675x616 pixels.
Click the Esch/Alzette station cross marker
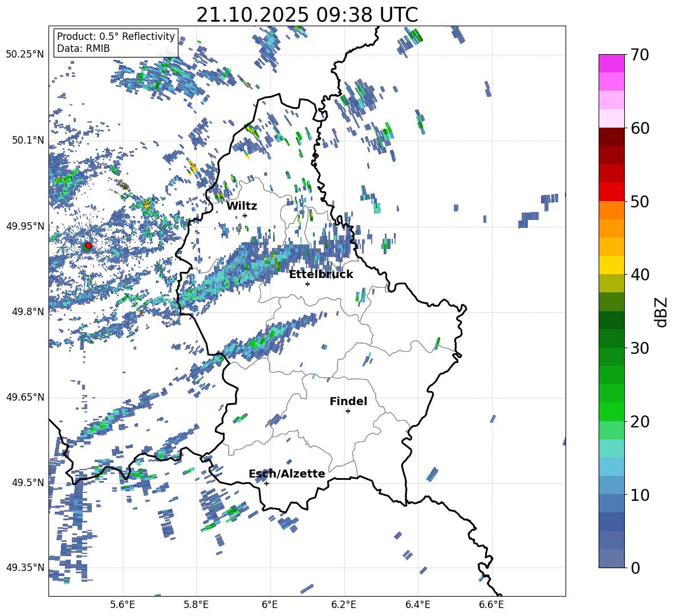pos(266,483)
